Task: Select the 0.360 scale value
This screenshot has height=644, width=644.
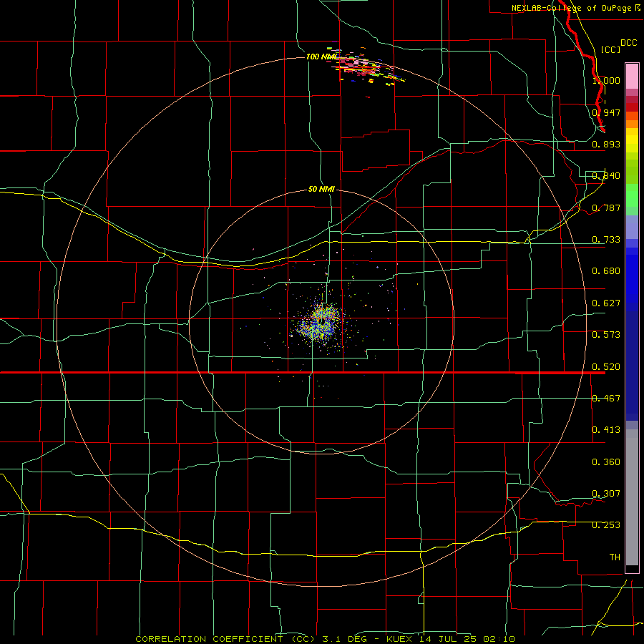Action: click(x=606, y=462)
